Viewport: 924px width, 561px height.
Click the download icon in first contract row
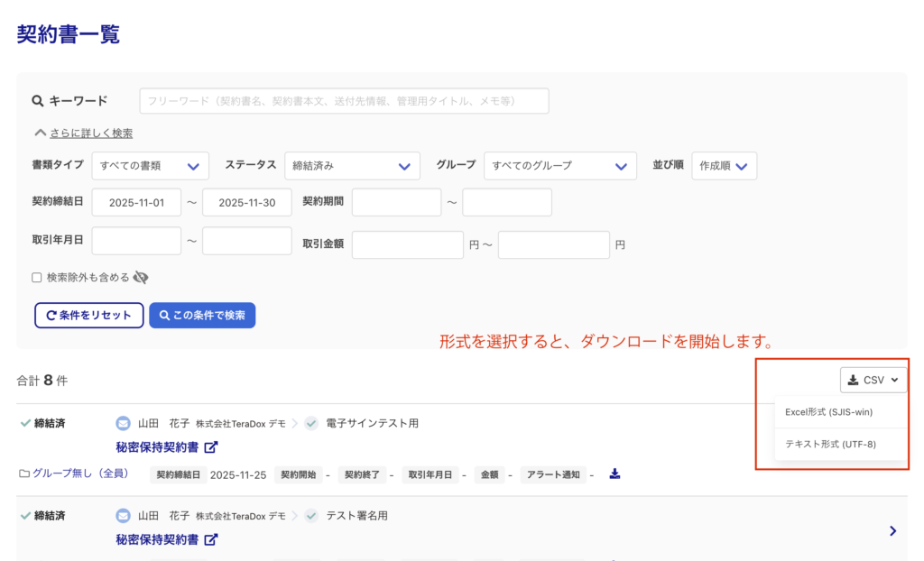coord(614,474)
